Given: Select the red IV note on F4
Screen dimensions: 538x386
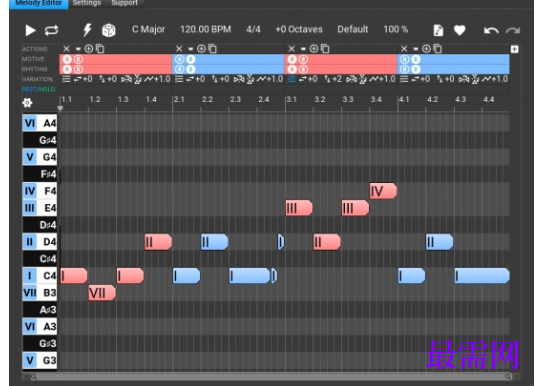Looking at the screenshot, I should coord(383,191).
